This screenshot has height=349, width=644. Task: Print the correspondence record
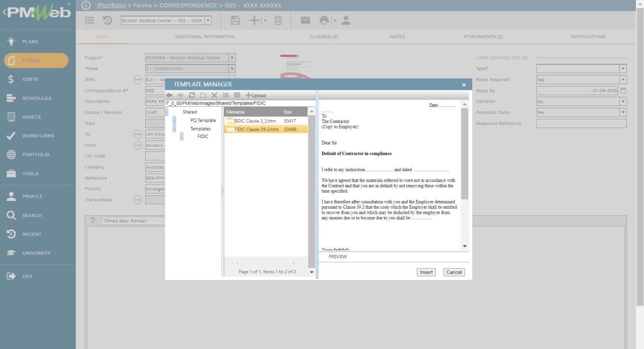[x=324, y=20]
